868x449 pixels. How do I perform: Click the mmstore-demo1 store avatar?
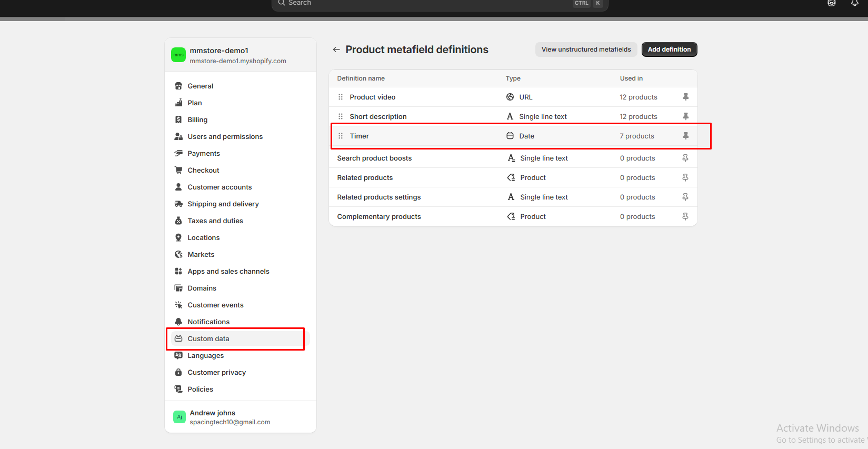178,55
